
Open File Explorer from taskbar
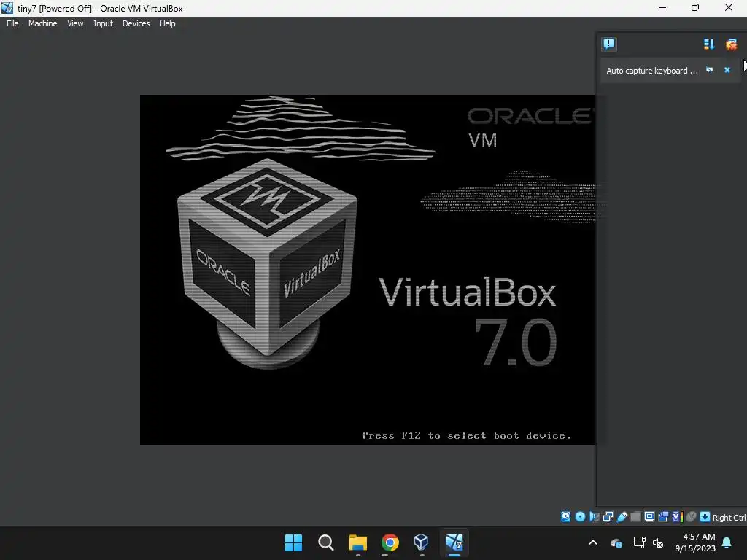click(357, 542)
